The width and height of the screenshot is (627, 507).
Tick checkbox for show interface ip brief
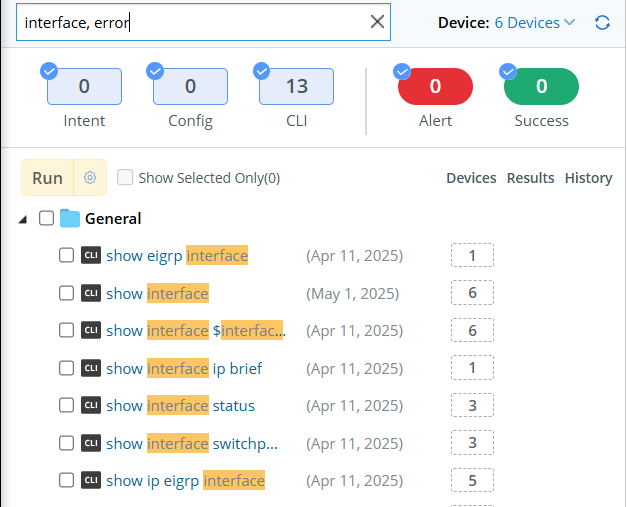point(66,368)
